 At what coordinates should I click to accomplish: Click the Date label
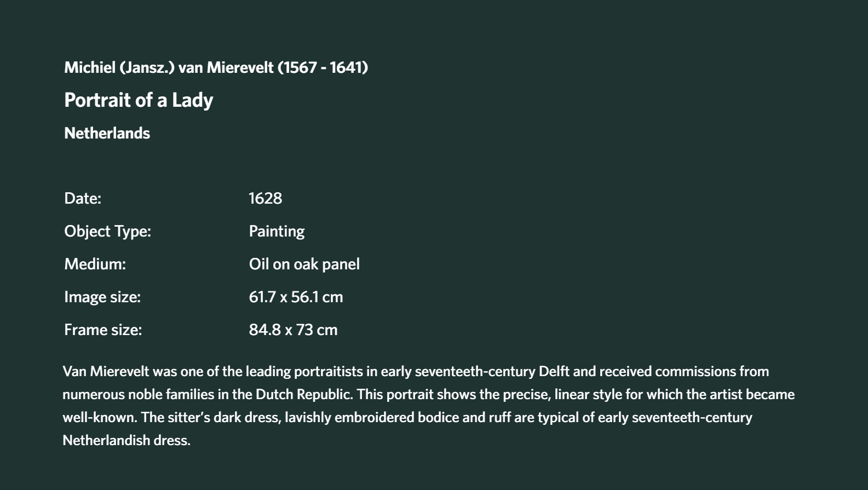click(x=83, y=198)
